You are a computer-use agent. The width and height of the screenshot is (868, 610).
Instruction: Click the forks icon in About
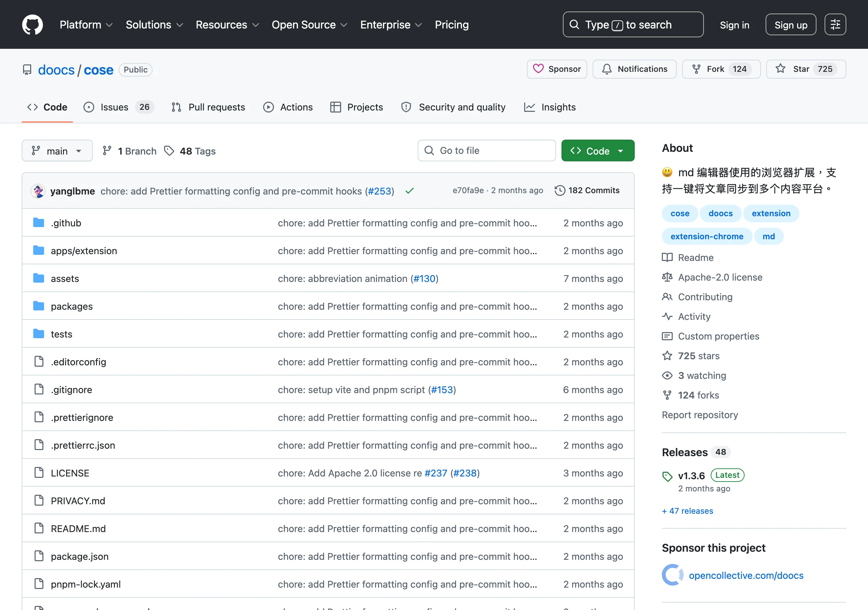click(x=667, y=395)
